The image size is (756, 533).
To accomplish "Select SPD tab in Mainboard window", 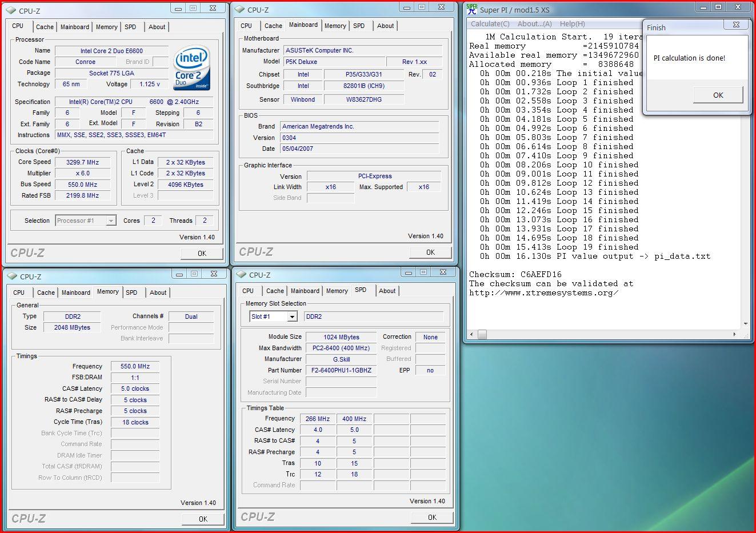I will [359, 26].
